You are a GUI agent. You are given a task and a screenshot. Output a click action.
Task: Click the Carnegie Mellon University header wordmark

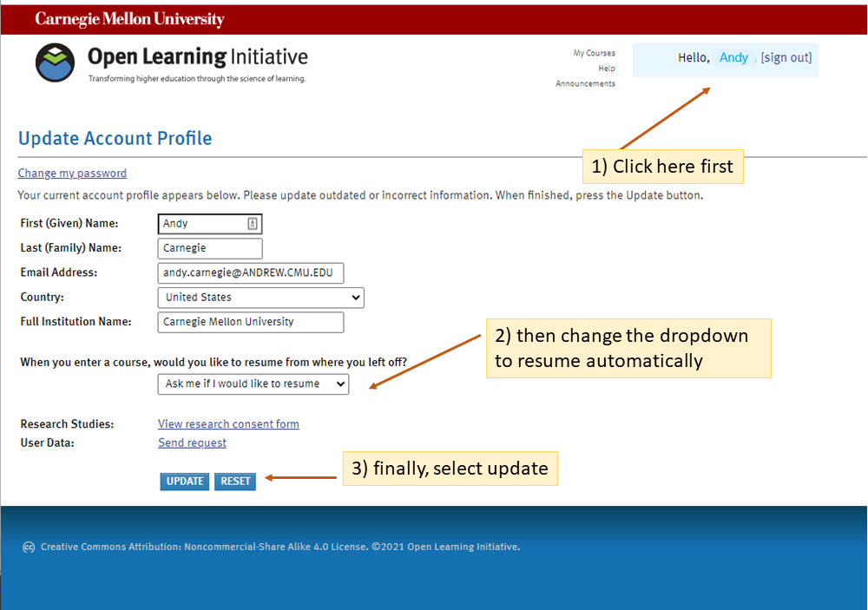(129, 19)
